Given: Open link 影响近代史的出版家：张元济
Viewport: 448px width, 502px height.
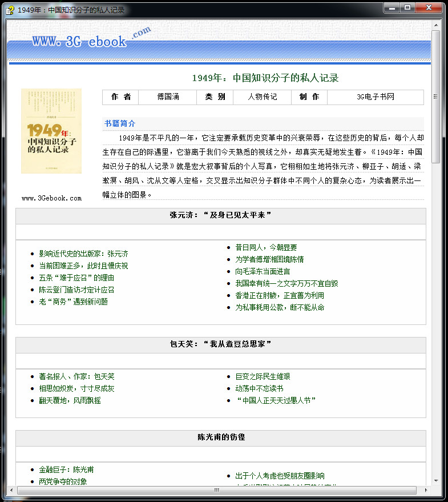Looking at the screenshot, I should 83,254.
